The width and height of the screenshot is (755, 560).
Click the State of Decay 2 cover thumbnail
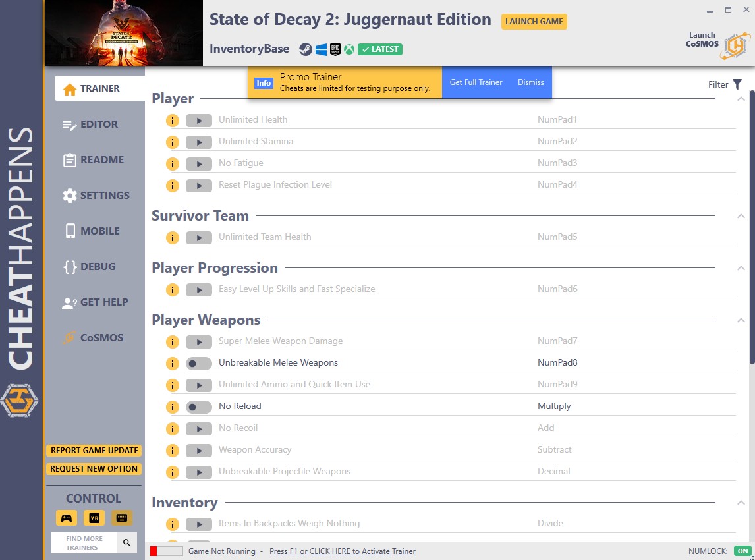123,33
